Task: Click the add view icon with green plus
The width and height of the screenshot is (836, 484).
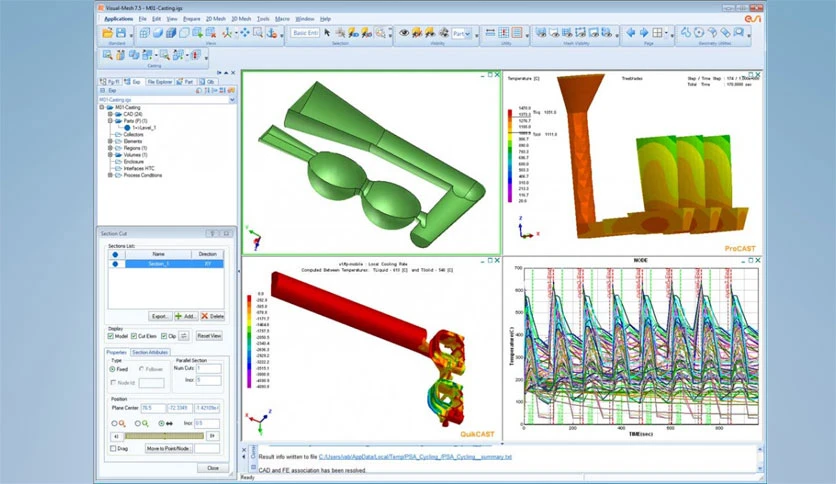Action: pos(197,33)
